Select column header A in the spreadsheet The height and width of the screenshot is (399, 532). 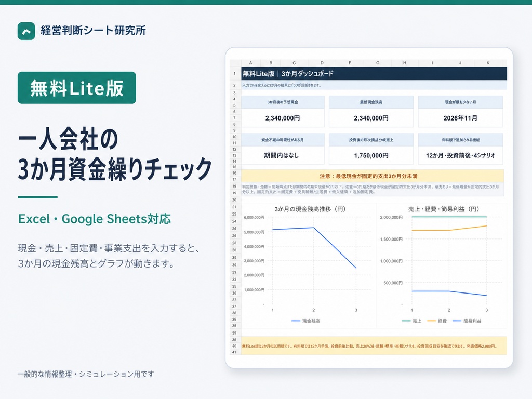click(x=250, y=63)
